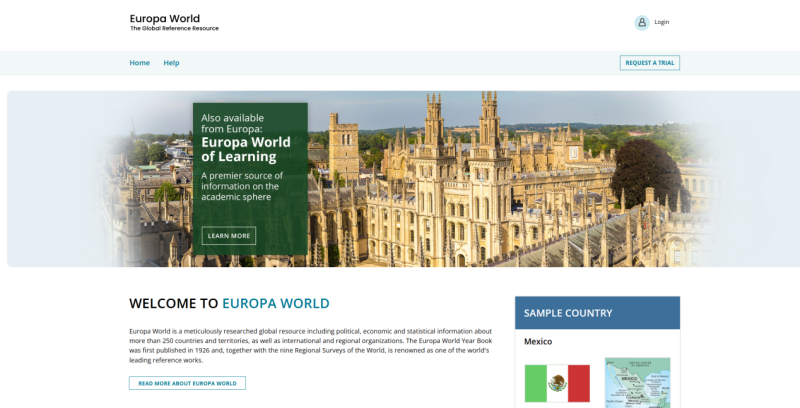
Task: Click the Welcome to Europa World heading
Action: coord(229,304)
